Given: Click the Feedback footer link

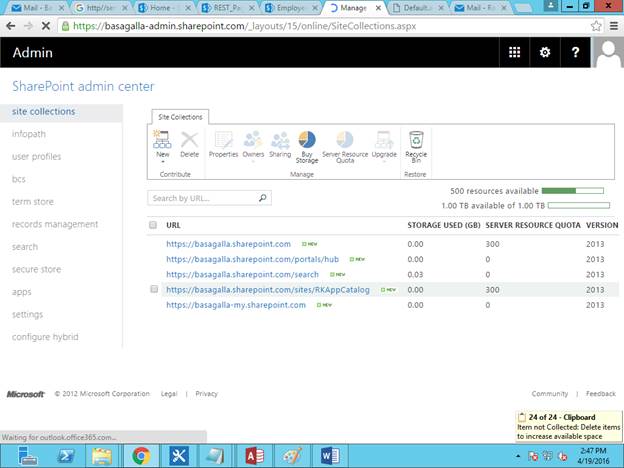Looking at the screenshot, I should tap(601, 394).
